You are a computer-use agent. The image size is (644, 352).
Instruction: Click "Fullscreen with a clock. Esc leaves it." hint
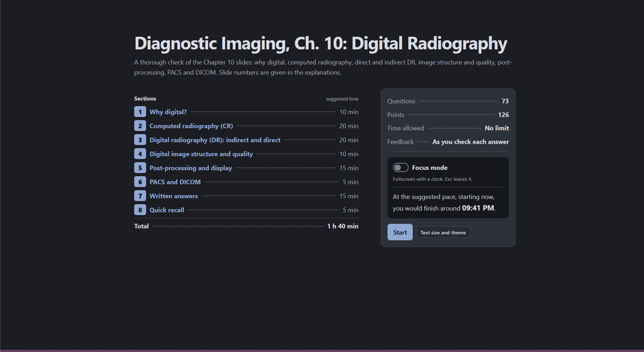coord(433,179)
